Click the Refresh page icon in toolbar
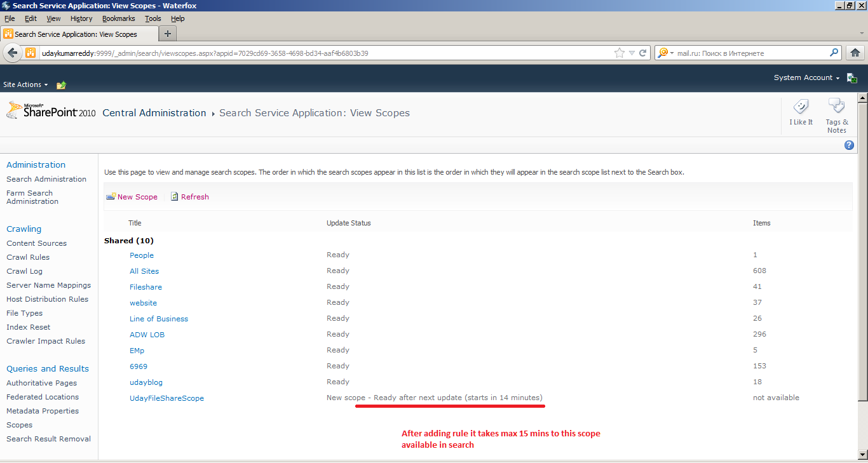The height and width of the screenshot is (463, 868). (175, 197)
